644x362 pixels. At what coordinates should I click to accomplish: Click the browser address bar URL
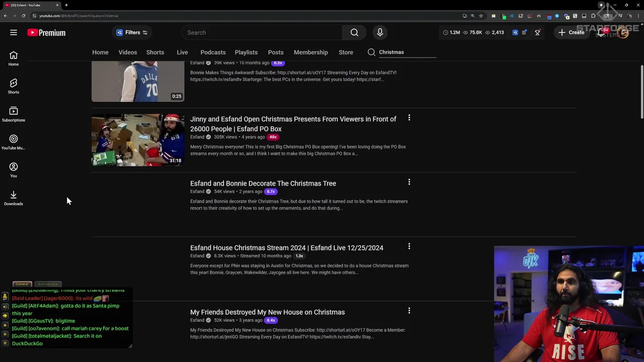pos(79,16)
